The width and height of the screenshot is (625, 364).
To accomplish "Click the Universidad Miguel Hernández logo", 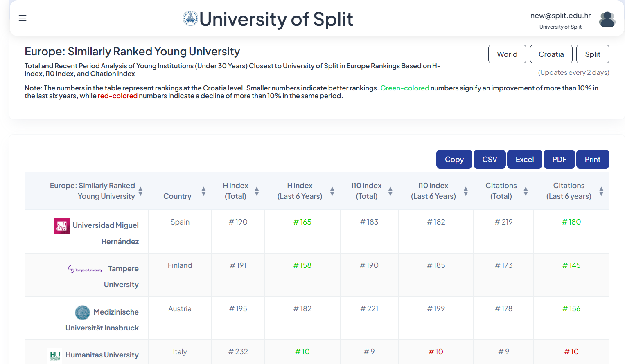I will tap(62, 226).
